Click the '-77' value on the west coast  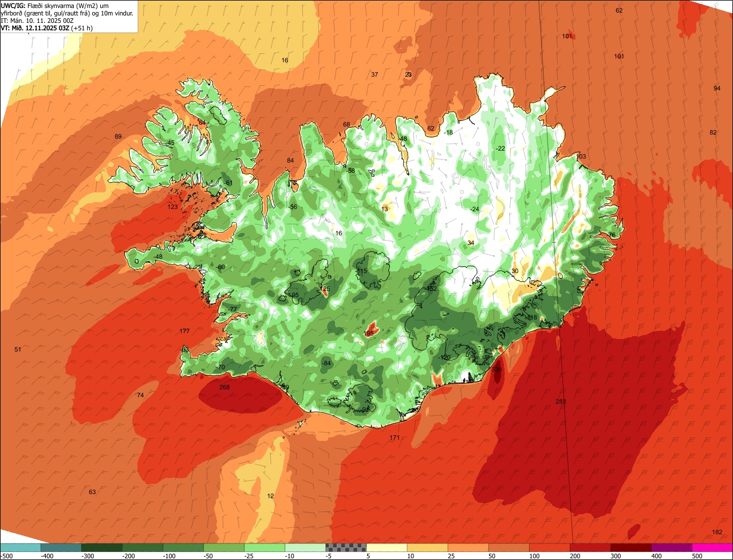pos(232,309)
